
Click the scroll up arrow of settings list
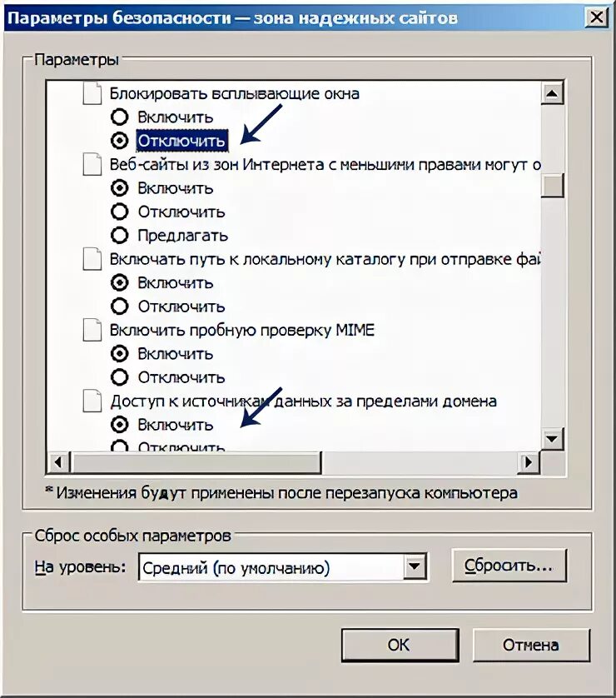pyautogui.click(x=553, y=94)
